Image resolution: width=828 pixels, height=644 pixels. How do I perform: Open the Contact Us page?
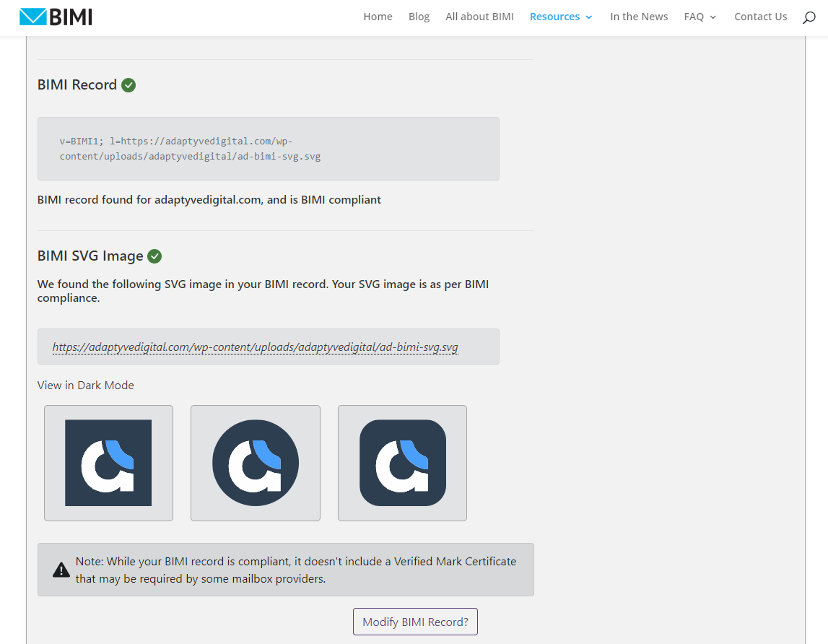pyautogui.click(x=760, y=17)
